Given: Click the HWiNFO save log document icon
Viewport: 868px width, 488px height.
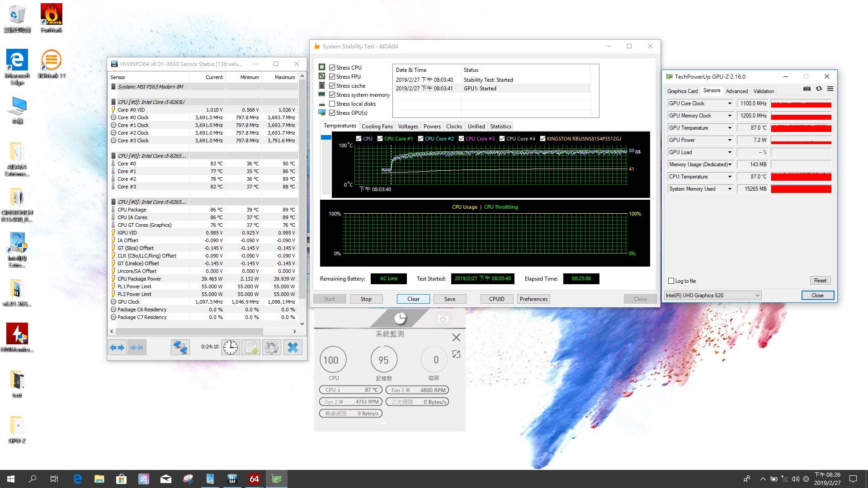Looking at the screenshot, I should 251,347.
